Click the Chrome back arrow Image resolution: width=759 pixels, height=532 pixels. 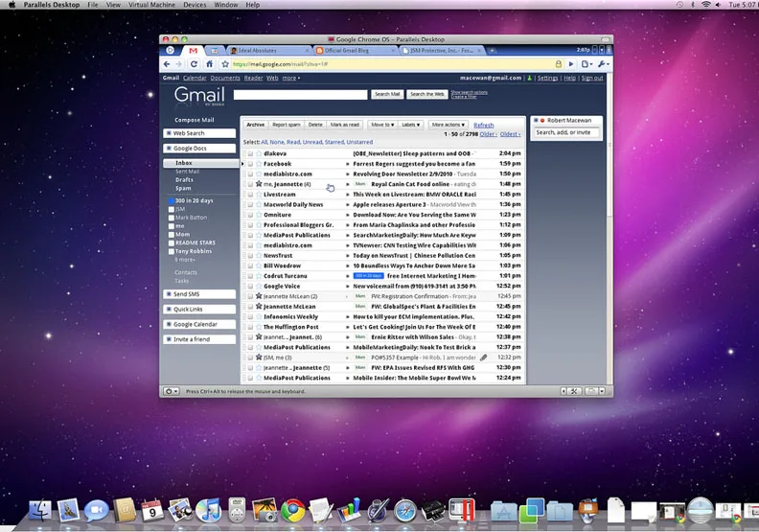pyautogui.click(x=167, y=64)
